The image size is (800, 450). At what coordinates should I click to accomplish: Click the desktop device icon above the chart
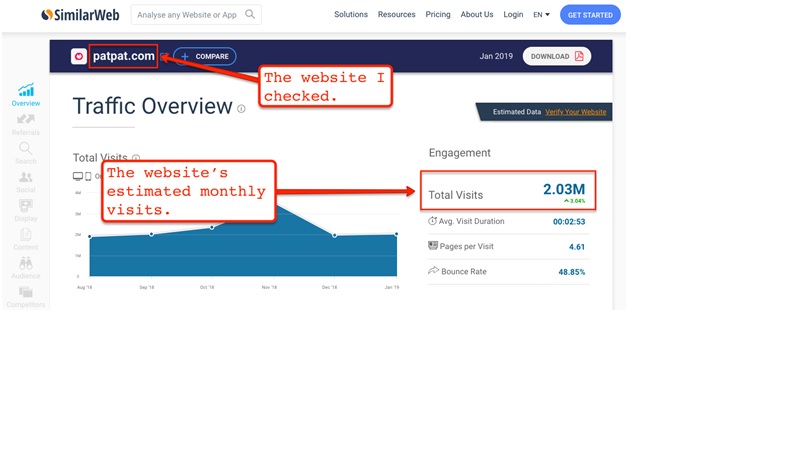point(78,176)
